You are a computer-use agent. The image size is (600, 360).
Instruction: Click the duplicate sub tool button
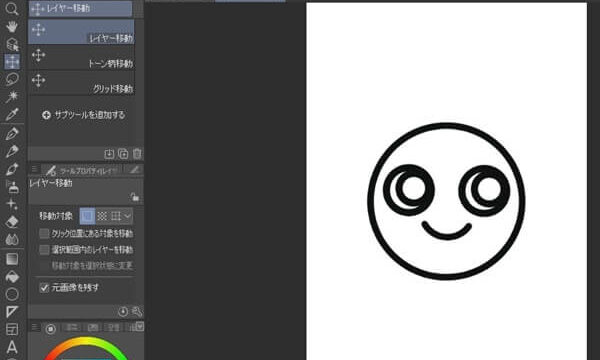123,154
